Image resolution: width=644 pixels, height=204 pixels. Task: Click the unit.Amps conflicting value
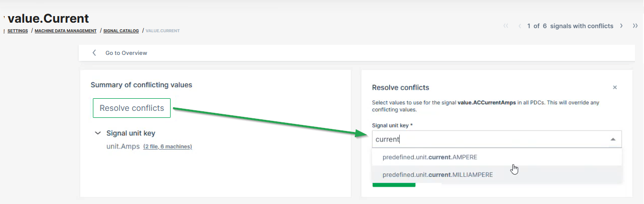(x=119, y=147)
